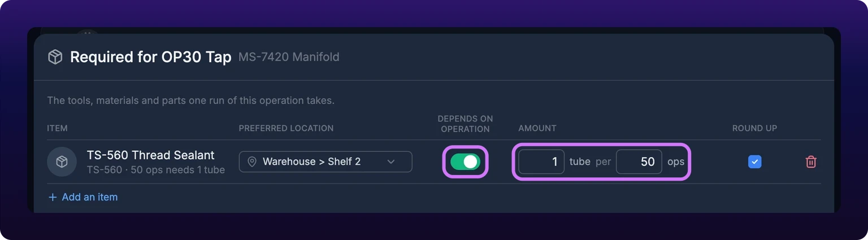Click the PREFERRED LOCATION column header
This screenshot has height=240, width=868.
[286, 128]
